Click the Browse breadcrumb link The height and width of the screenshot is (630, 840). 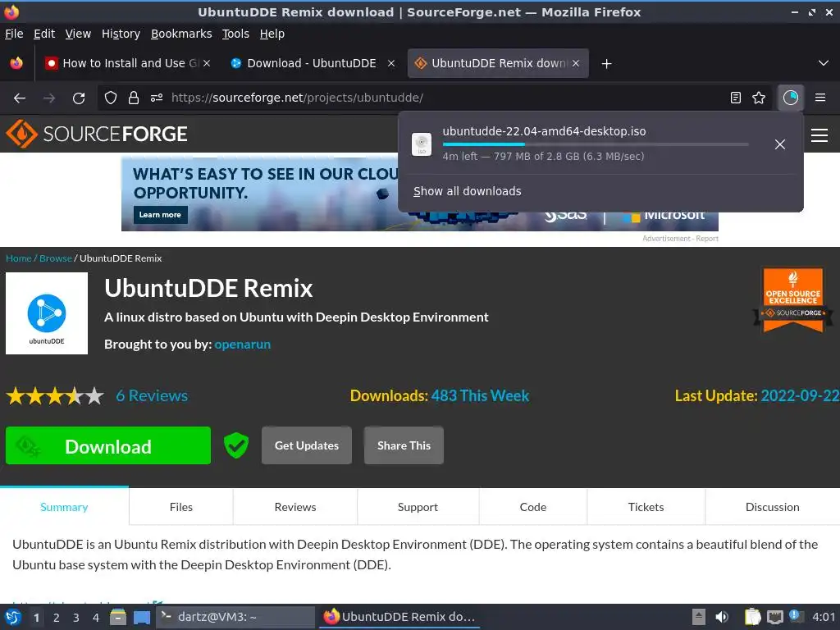pyautogui.click(x=56, y=258)
